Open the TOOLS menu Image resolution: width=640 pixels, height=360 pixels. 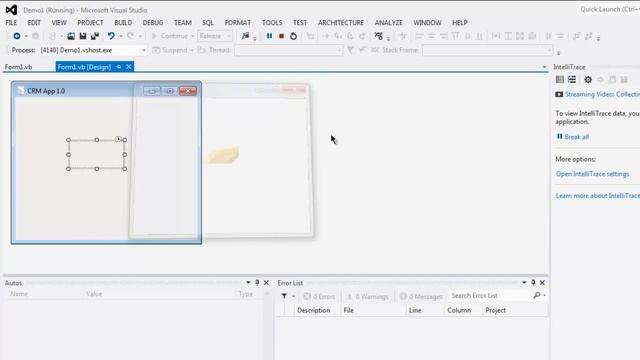272,23
